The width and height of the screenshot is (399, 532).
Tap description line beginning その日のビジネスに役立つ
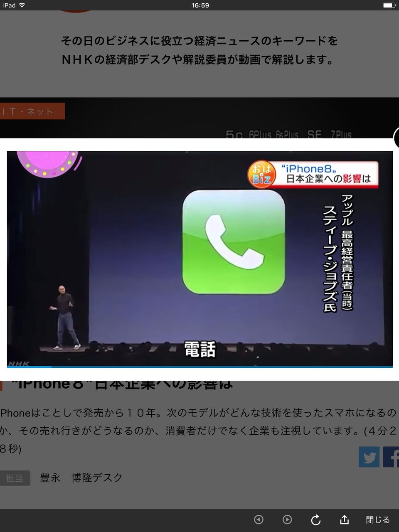pos(199,41)
